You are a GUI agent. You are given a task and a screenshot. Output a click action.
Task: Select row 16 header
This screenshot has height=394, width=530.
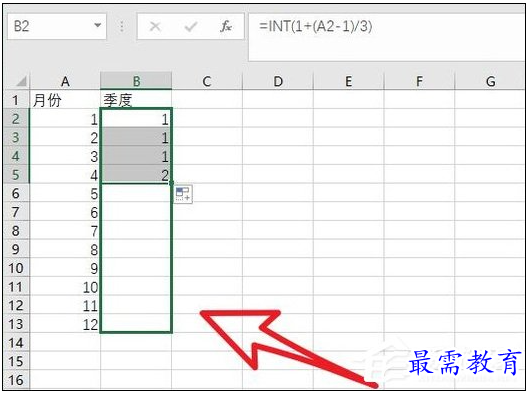16,380
